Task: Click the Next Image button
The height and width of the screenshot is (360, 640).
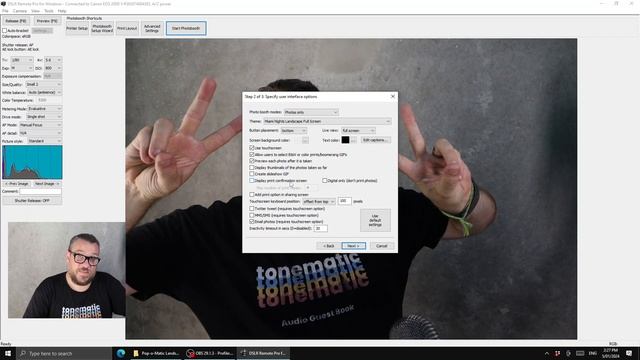Action: tap(47, 184)
